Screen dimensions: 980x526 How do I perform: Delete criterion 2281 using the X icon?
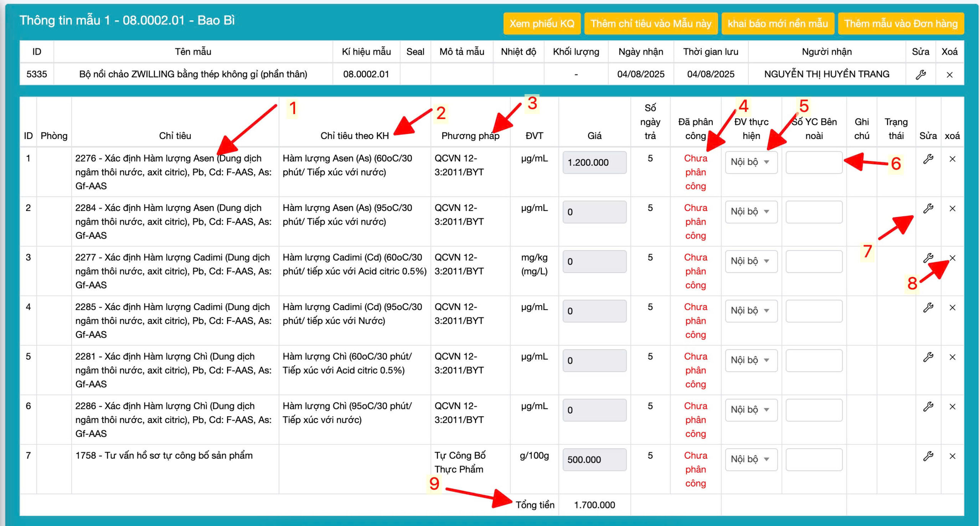tap(952, 357)
